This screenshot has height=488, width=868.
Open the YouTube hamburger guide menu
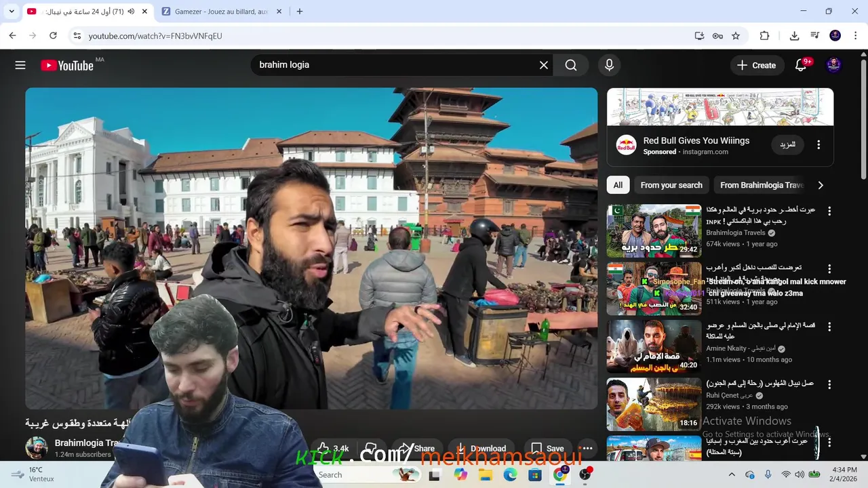tap(20, 65)
